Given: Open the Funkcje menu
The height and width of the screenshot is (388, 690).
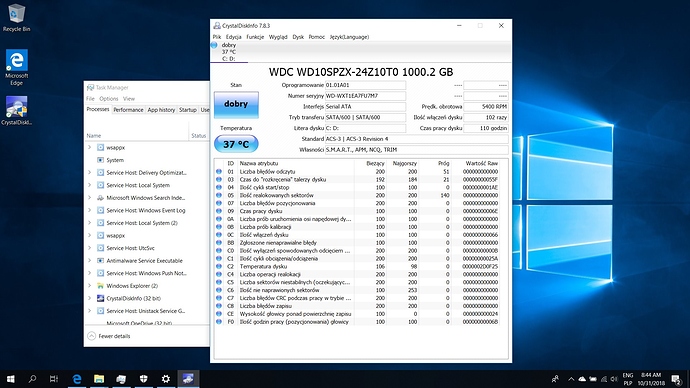Looking at the screenshot, I should 255,37.
